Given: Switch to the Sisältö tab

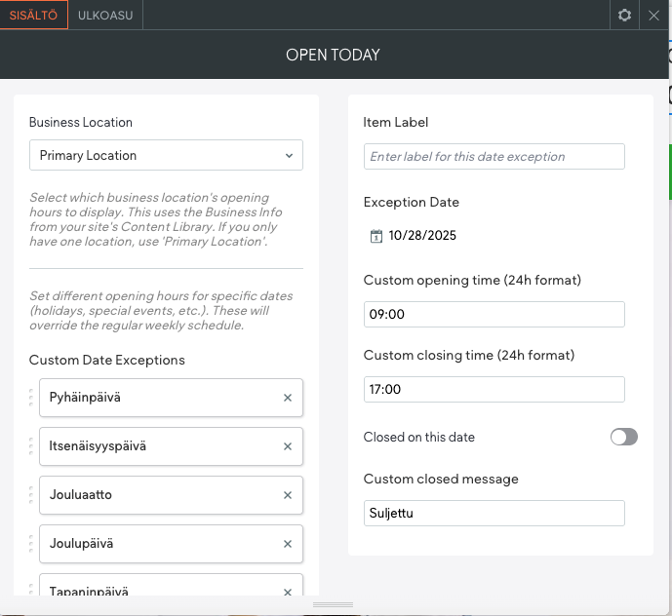Looking at the screenshot, I should tap(34, 15).
